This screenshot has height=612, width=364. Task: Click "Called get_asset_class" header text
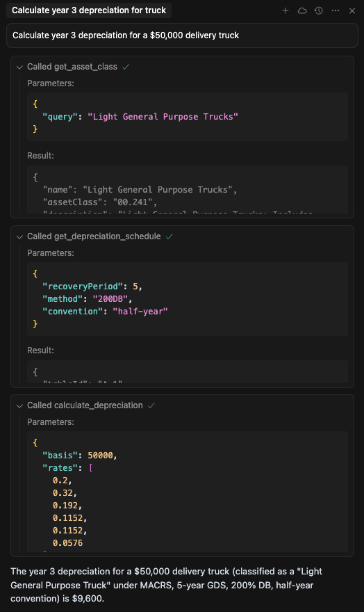click(72, 67)
